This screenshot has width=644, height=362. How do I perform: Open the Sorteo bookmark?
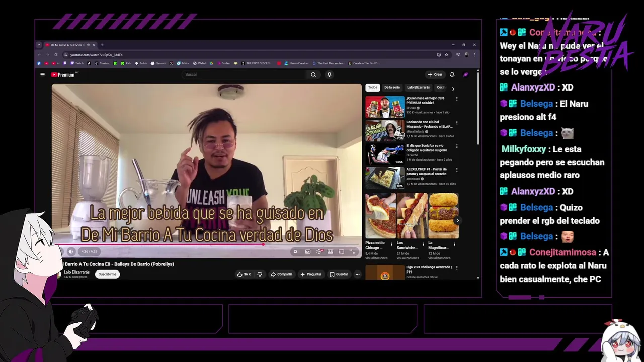point(223,63)
